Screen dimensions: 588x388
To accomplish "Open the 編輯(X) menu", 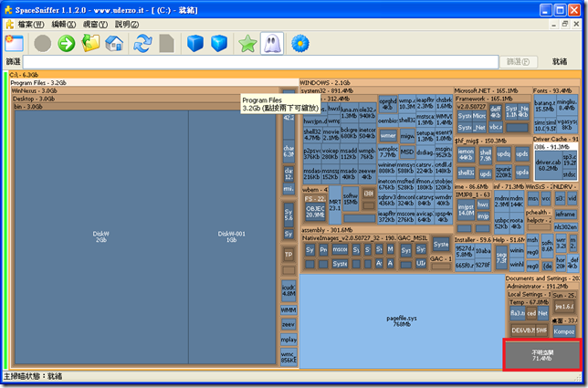I will tap(63, 25).
